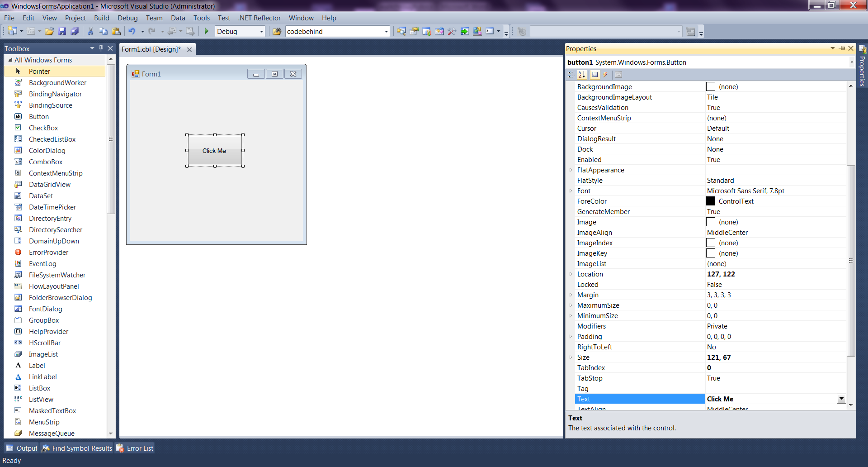Expand the Font property node
Image resolution: width=868 pixels, height=467 pixels.
(x=571, y=191)
